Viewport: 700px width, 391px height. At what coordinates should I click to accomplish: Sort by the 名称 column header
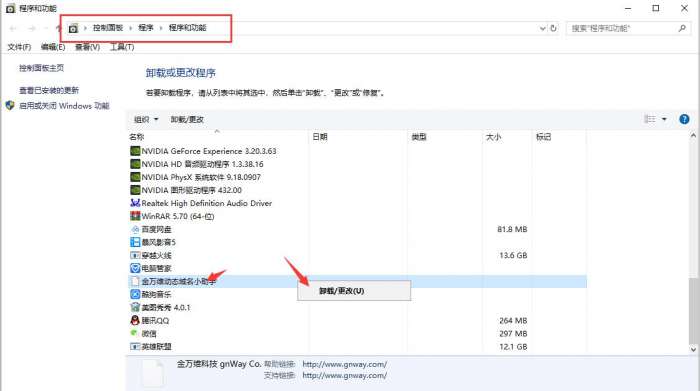[217, 137]
